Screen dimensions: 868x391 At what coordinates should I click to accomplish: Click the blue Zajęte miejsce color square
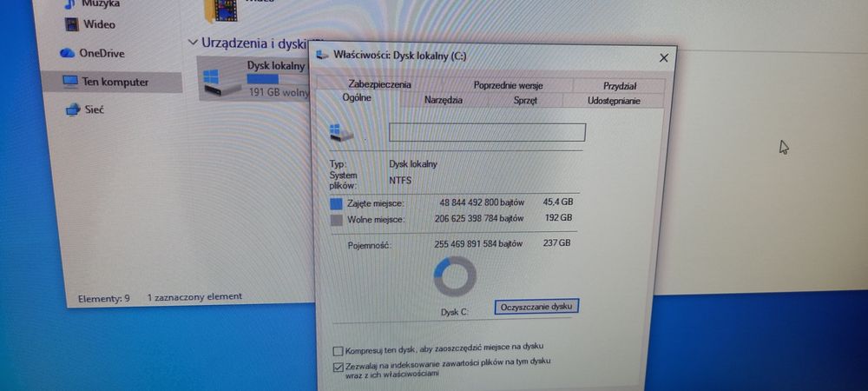pos(336,204)
